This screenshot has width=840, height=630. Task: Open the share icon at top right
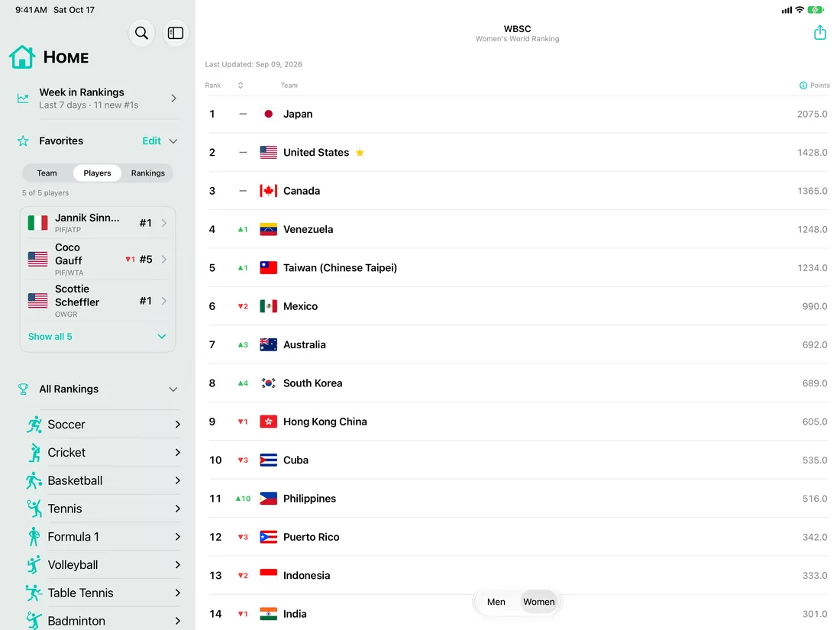(819, 33)
